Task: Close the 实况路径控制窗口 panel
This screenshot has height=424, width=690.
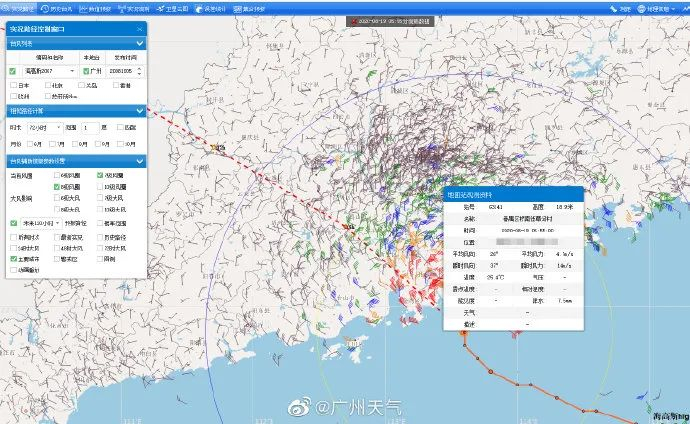Action: tap(139, 30)
